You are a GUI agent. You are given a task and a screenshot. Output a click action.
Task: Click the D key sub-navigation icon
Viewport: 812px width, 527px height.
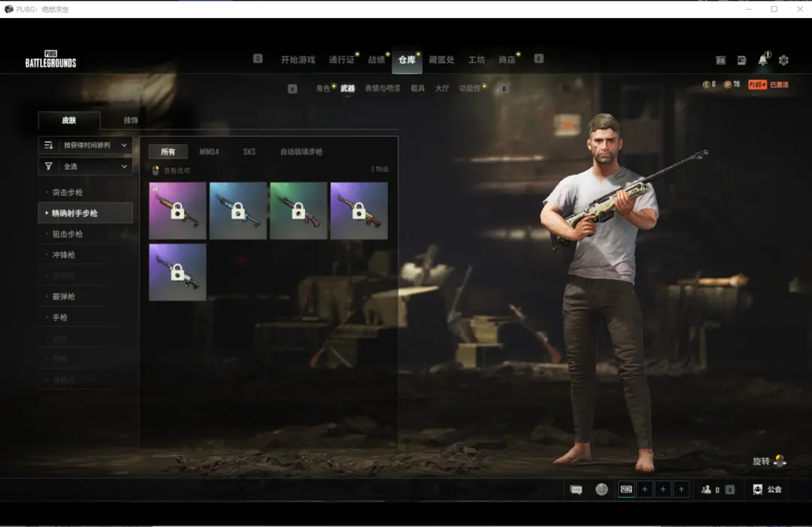504,89
